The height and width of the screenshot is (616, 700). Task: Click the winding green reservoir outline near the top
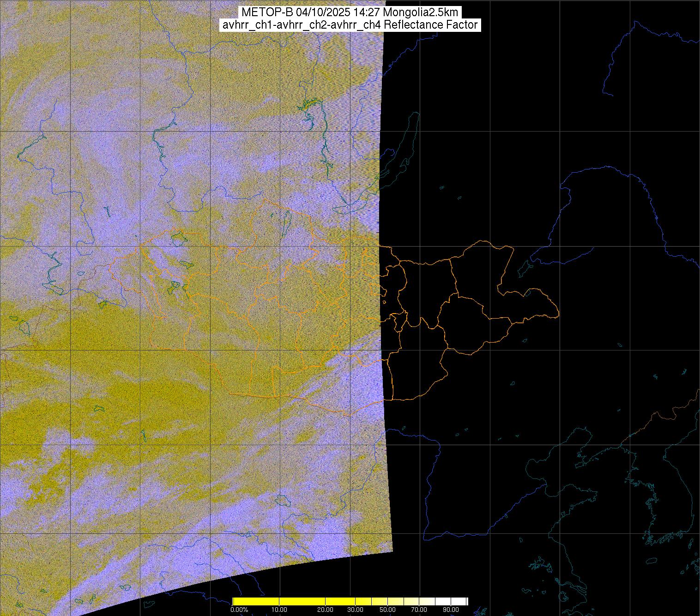[307, 109]
